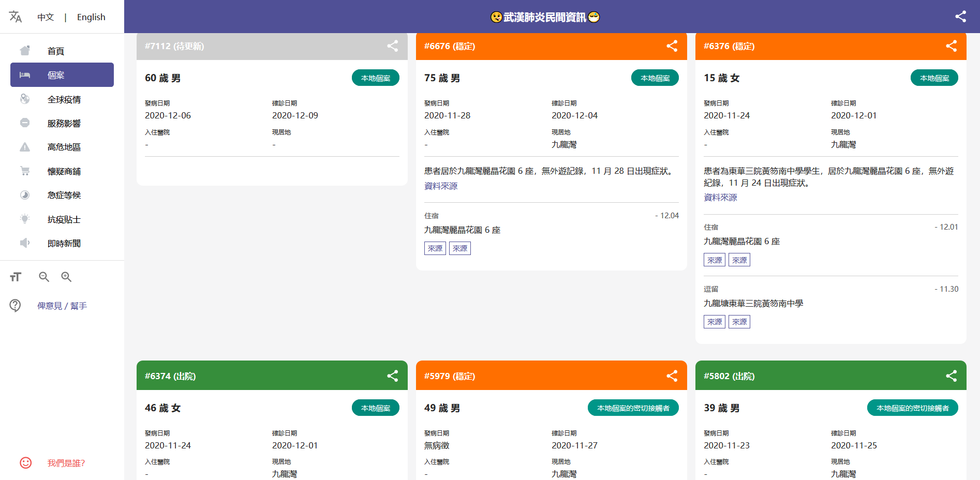Open 懷疑商鋪 suspected shops menu item
Image resolution: width=980 pixels, height=480 pixels.
coord(62,171)
